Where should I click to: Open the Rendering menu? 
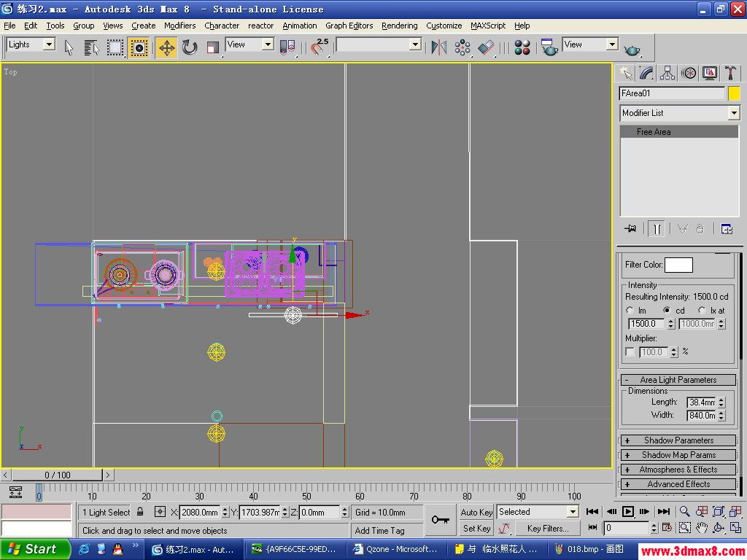(399, 26)
